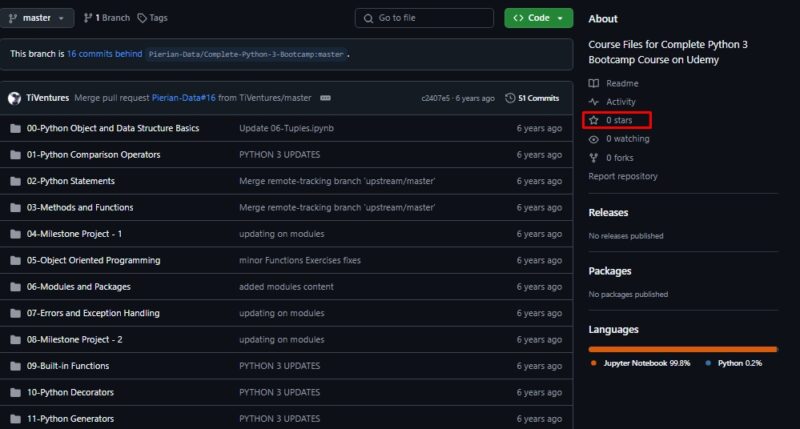Open the Releases heading link
The height and width of the screenshot is (429, 800).
[x=608, y=213]
